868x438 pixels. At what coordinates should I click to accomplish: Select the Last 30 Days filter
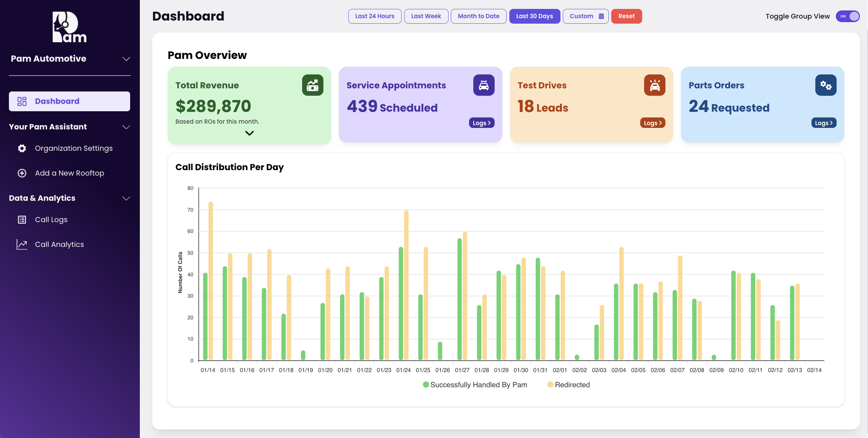pos(534,16)
